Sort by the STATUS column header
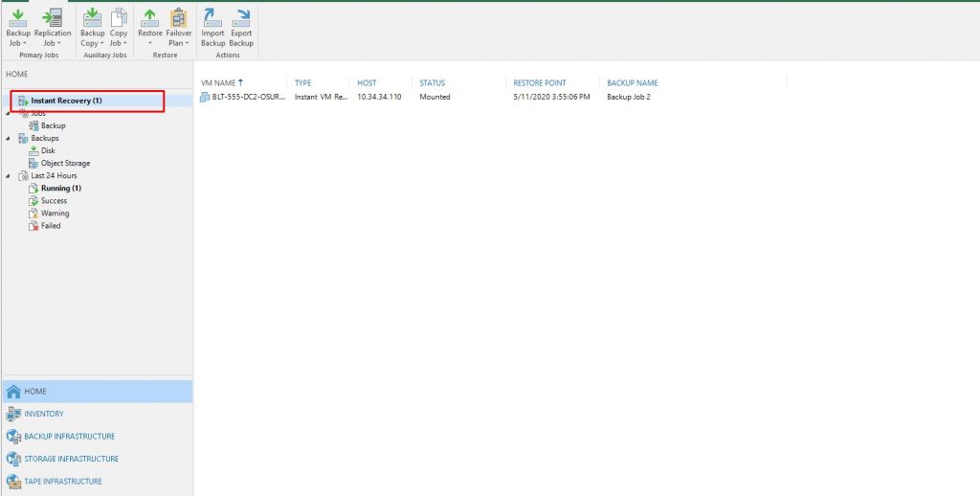Image resolution: width=980 pixels, height=496 pixels. tap(432, 82)
